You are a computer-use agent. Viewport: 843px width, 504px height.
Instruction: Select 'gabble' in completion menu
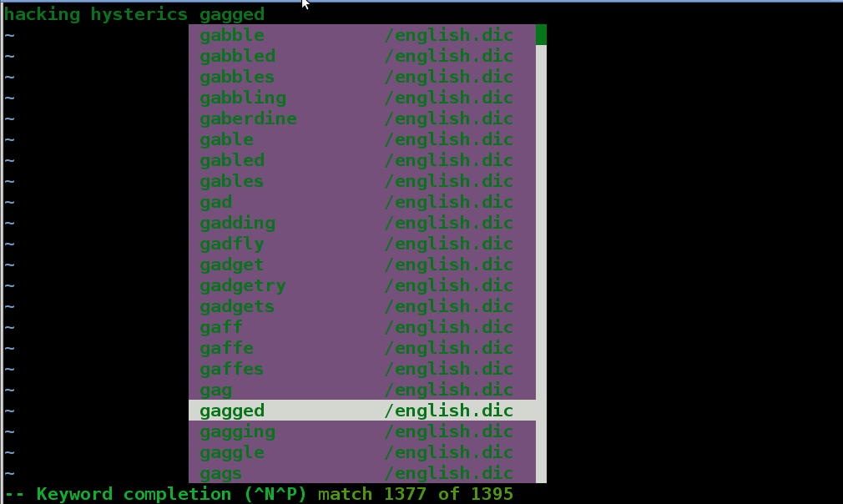pos(362,35)
